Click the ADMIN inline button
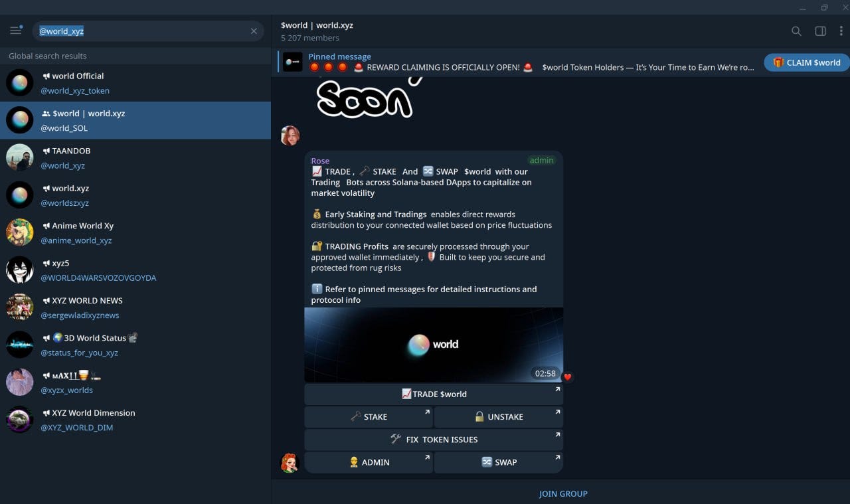The width and height of the screenshot is (850, 504). (x=369, y=462)
